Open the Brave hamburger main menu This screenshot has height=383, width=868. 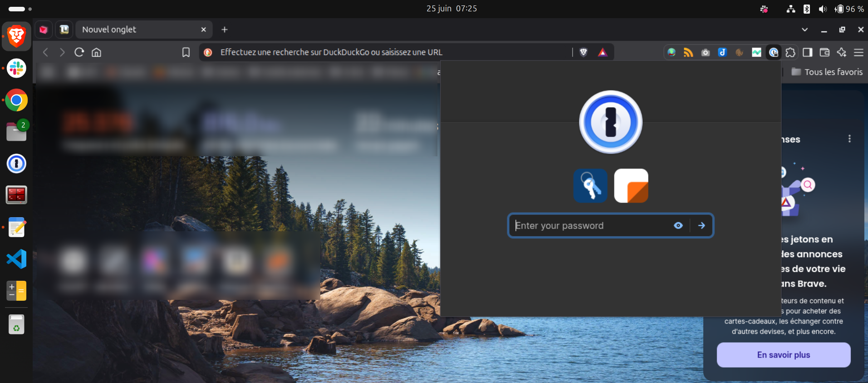858,52
